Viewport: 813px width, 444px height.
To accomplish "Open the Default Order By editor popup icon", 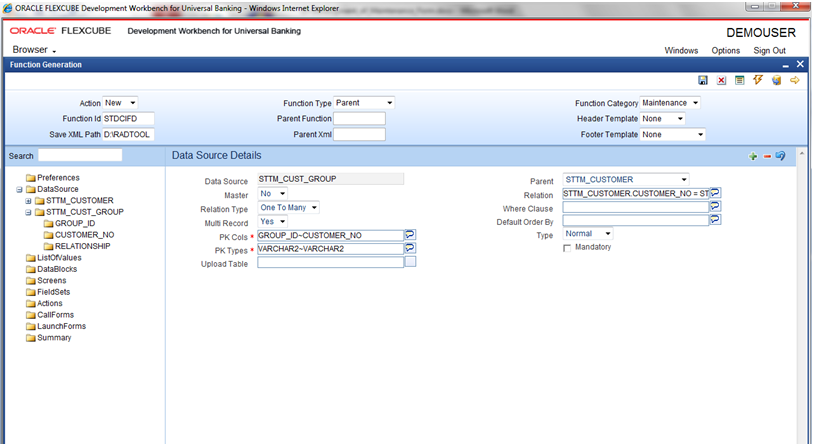I will pyautogui.click(x=715, y=220).
